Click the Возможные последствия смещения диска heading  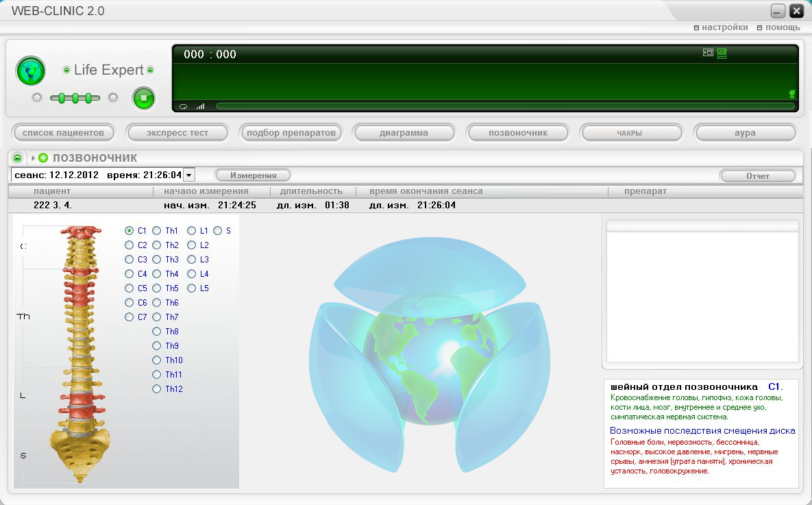point(703,430)
